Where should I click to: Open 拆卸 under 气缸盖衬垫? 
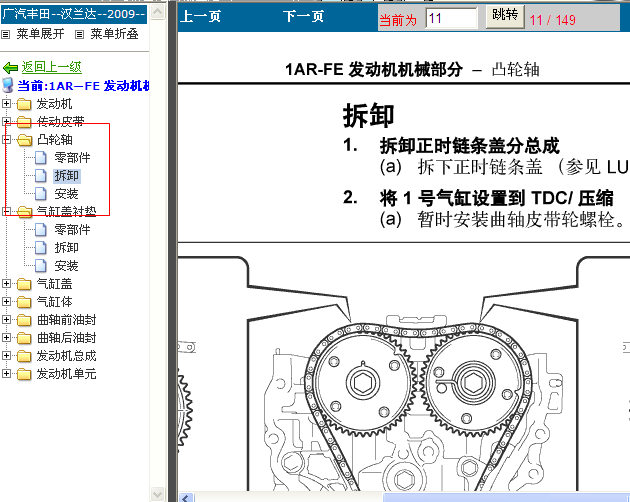point(66,248)
